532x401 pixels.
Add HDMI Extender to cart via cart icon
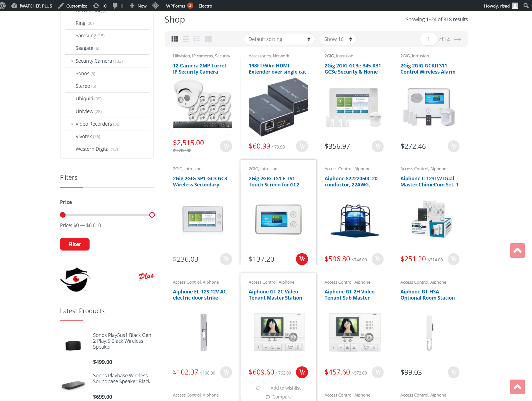point(302,146)
